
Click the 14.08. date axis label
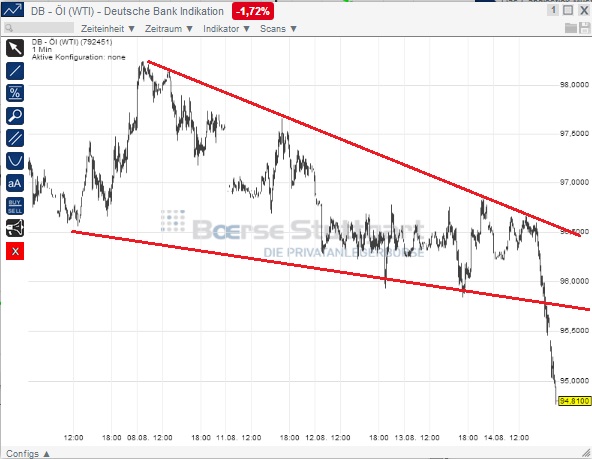494,438
